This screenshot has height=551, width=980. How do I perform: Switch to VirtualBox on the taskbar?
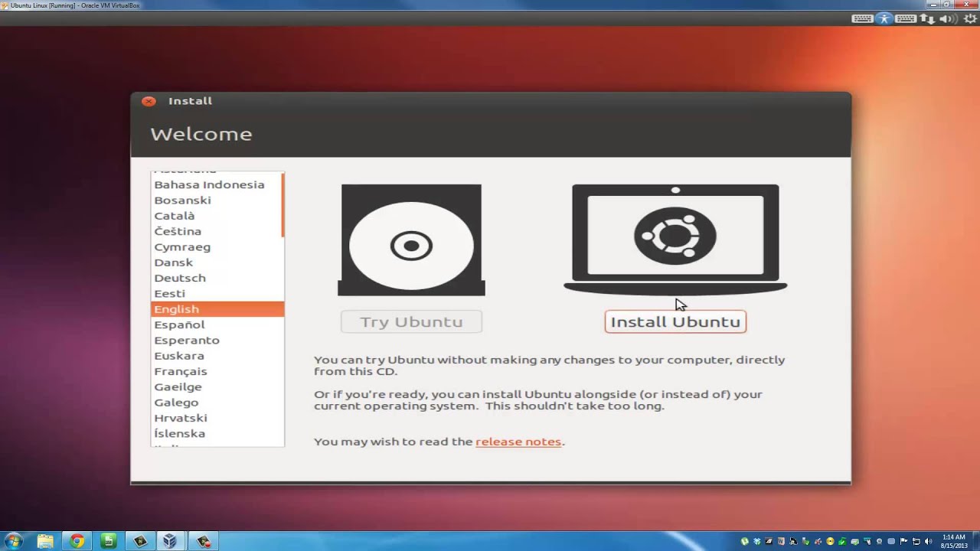click(169, 541)
